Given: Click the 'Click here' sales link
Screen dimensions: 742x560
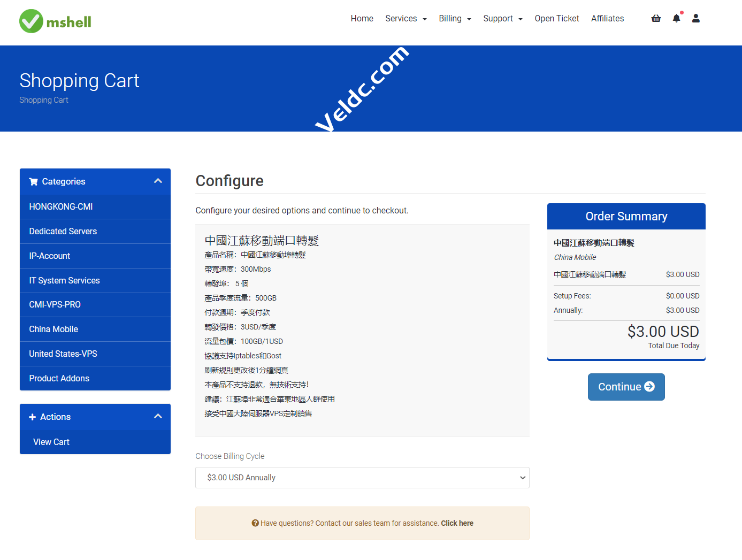Looking at the screenshot, I should pos(457,523).
